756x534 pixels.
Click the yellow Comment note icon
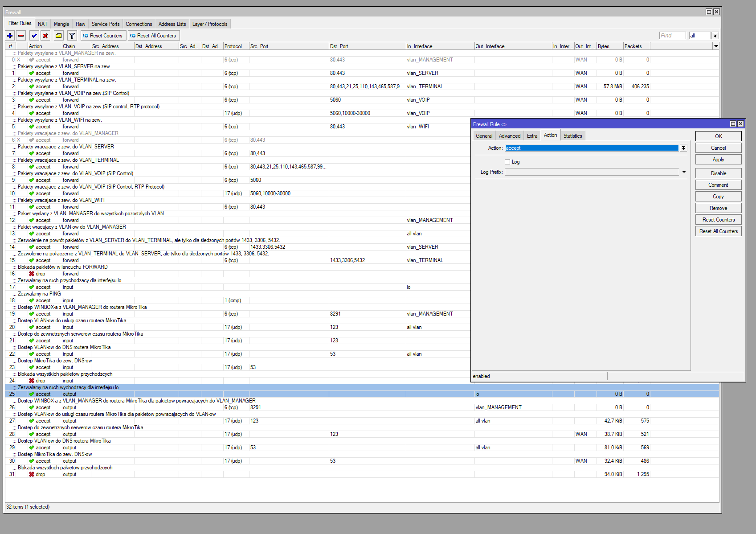58,36
